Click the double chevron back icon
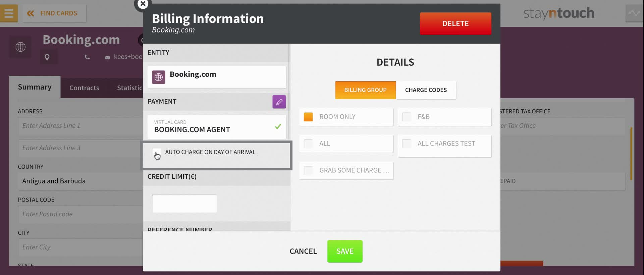 click(x=31, y=13)
